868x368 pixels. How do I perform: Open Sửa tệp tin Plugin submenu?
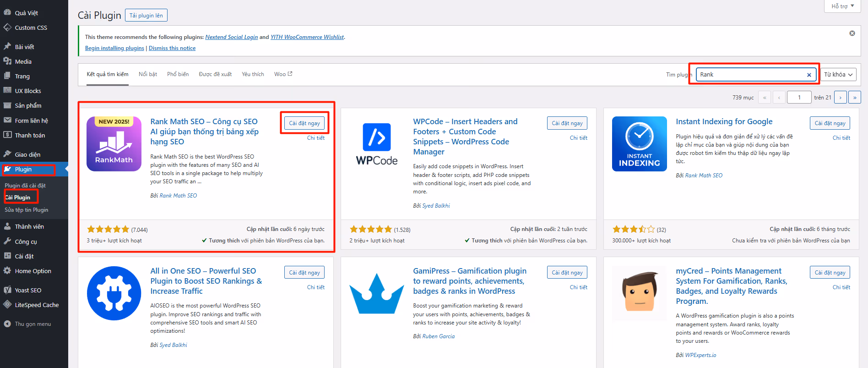click(27, 210)
